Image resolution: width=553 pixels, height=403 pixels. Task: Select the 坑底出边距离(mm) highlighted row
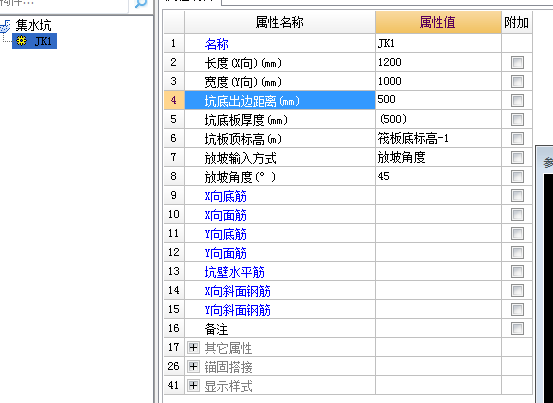(280, 100)
